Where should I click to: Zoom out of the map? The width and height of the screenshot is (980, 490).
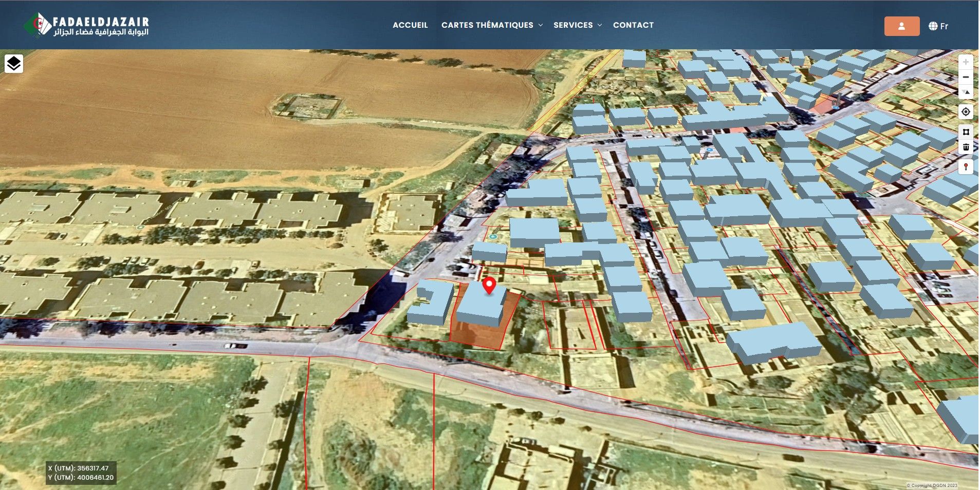pyautogui.click(x=966, y=77)
